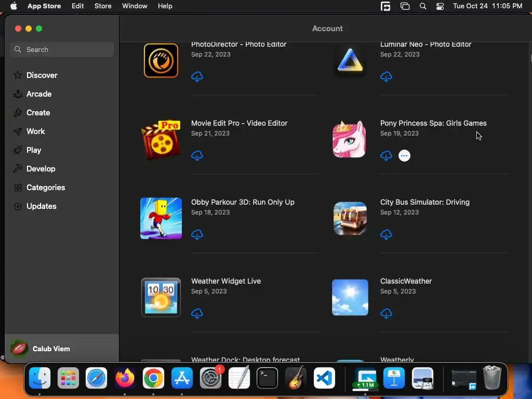Open more options for Pony Princess Spa

click(x=404, y=156)
